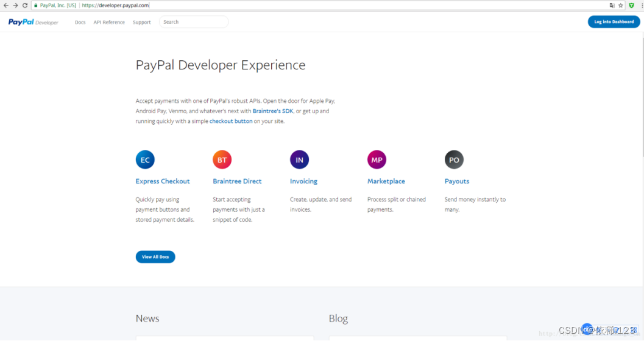
Task: Reload the page with refresh icon
Action: [24, 5]
